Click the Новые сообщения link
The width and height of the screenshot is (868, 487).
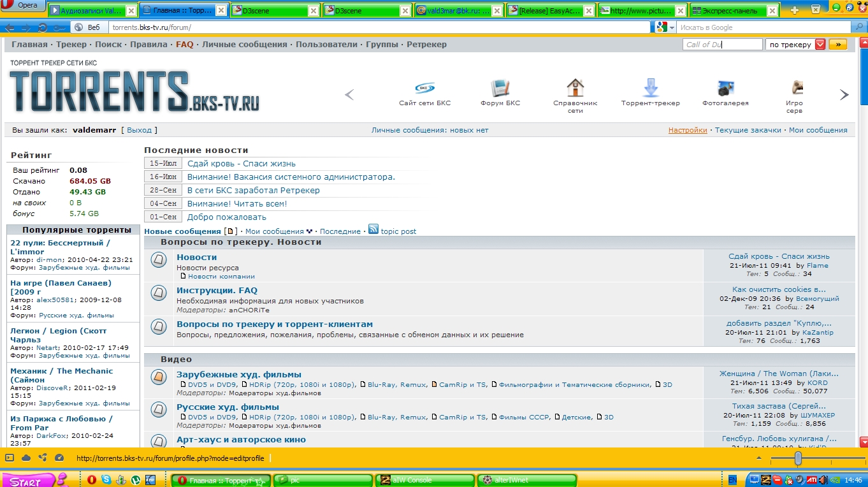pos(182,231)
